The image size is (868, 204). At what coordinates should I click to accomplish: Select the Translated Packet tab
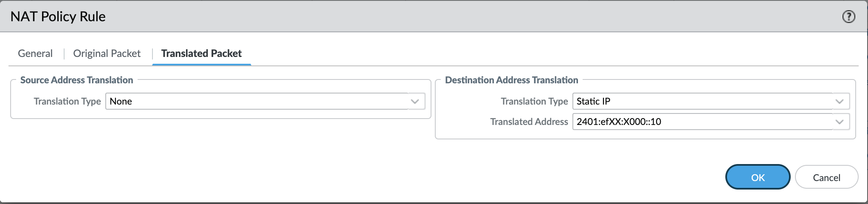(x=201, y=54)
